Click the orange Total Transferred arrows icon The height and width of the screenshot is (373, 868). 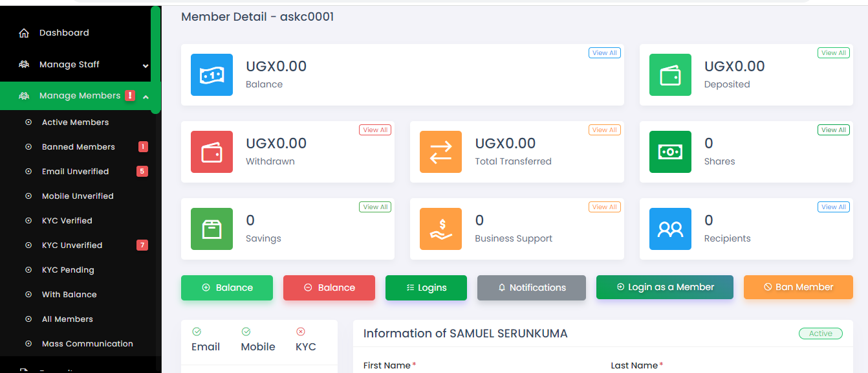coord(440,152)
